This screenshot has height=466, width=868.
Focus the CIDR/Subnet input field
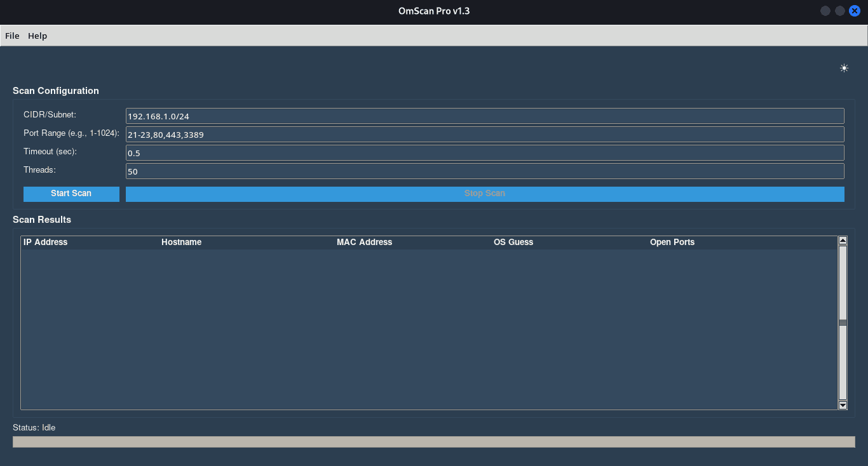(x=485, y=116)
